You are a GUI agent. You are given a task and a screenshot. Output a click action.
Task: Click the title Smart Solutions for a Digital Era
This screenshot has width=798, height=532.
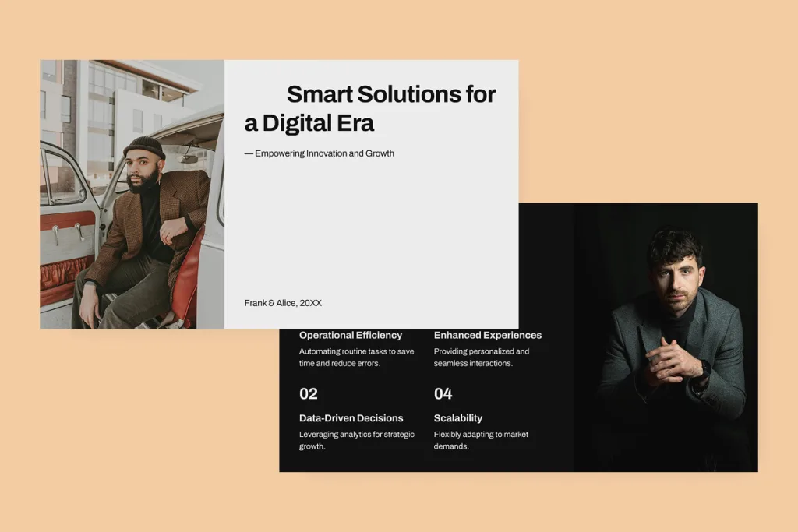tap(372, 108)
